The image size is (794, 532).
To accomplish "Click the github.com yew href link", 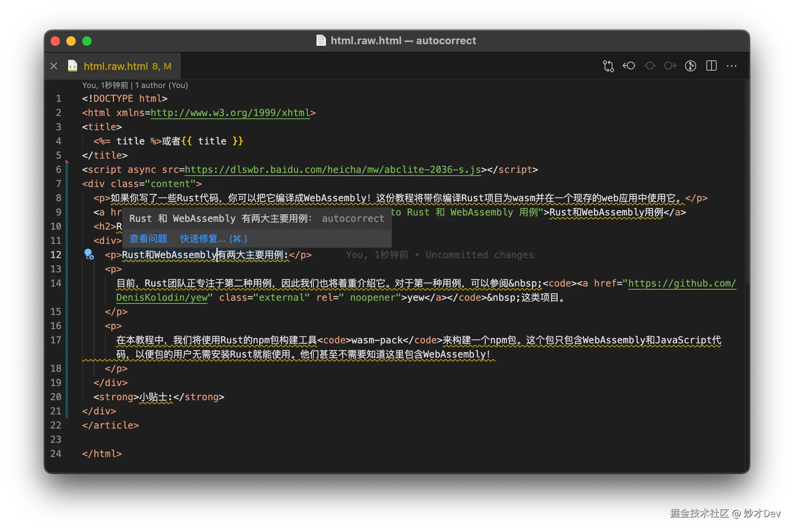I will pyautogui.click(x=682, y=283).
